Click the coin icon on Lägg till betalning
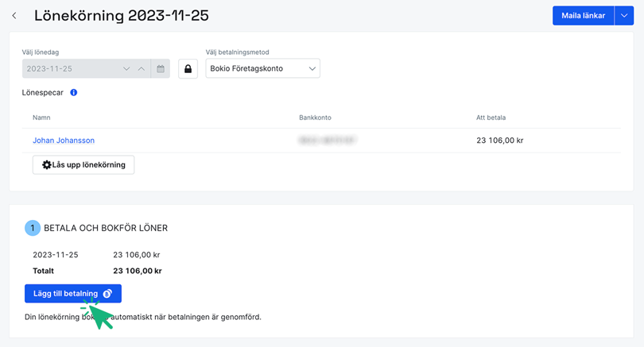This screenshot has width=644, height=347. [x=107, y=294]
